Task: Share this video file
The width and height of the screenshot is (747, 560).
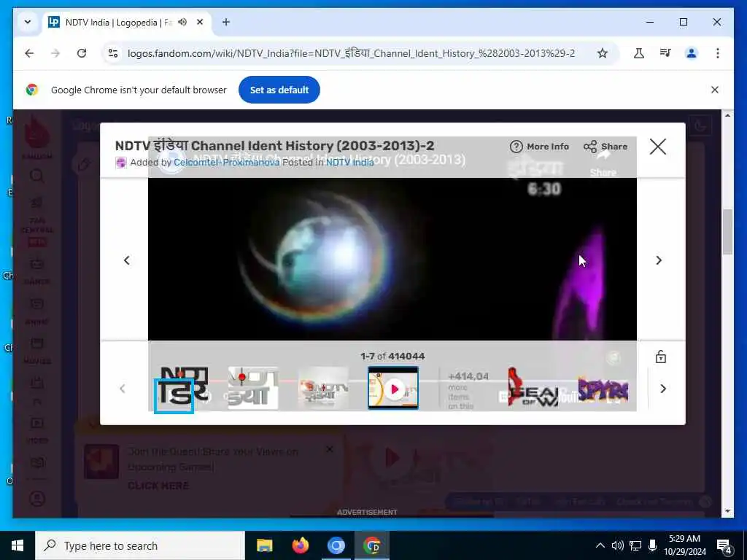Action: (605, 147)
